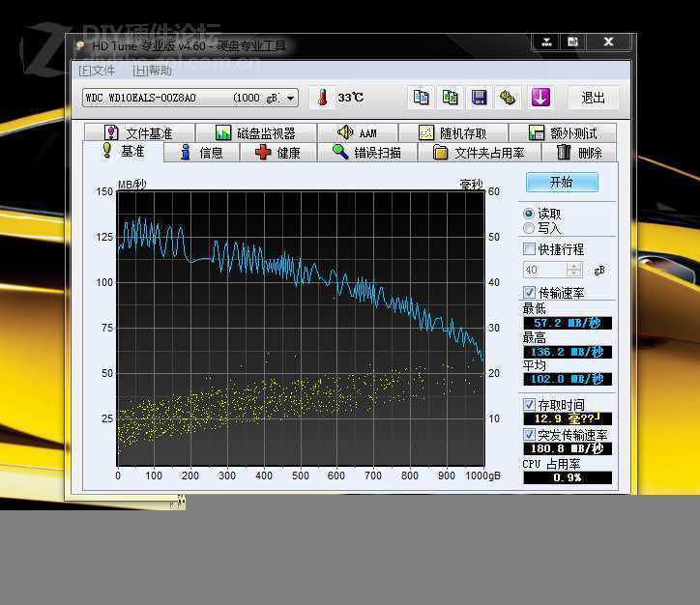
Task: Open the 错误扫描 tab
Action: [x=367, y=153]
